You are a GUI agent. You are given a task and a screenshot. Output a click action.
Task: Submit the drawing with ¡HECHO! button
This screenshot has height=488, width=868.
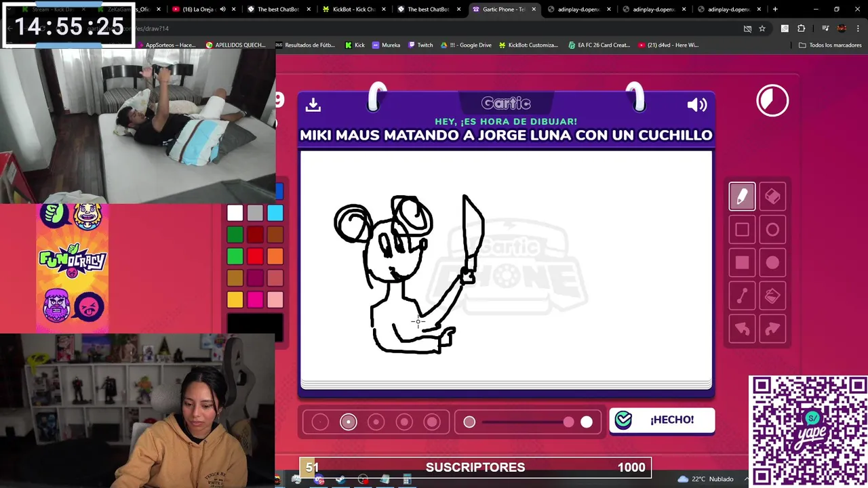[x=662, y=420]
